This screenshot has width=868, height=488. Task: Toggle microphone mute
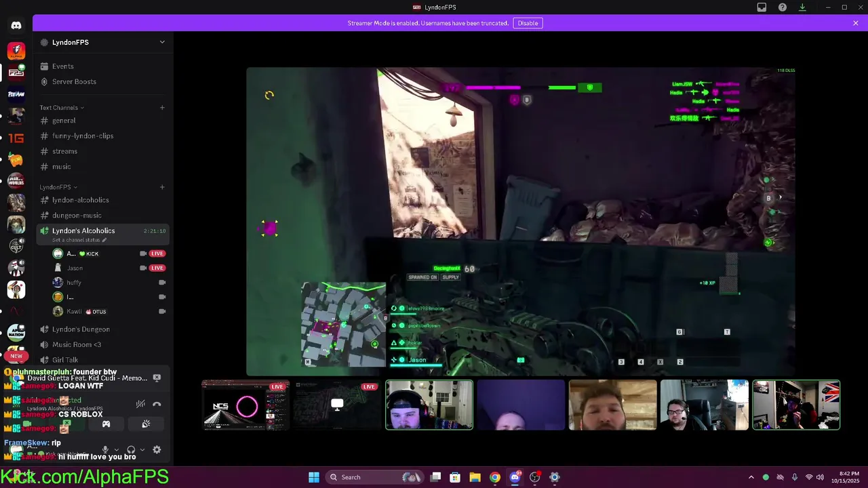coord(104,449)
